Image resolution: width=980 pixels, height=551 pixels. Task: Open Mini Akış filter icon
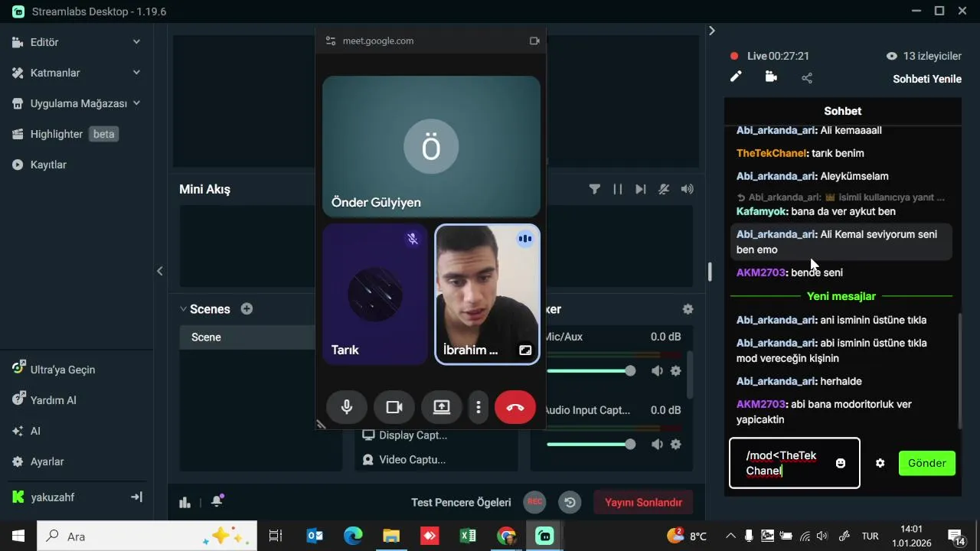point(594,189)
